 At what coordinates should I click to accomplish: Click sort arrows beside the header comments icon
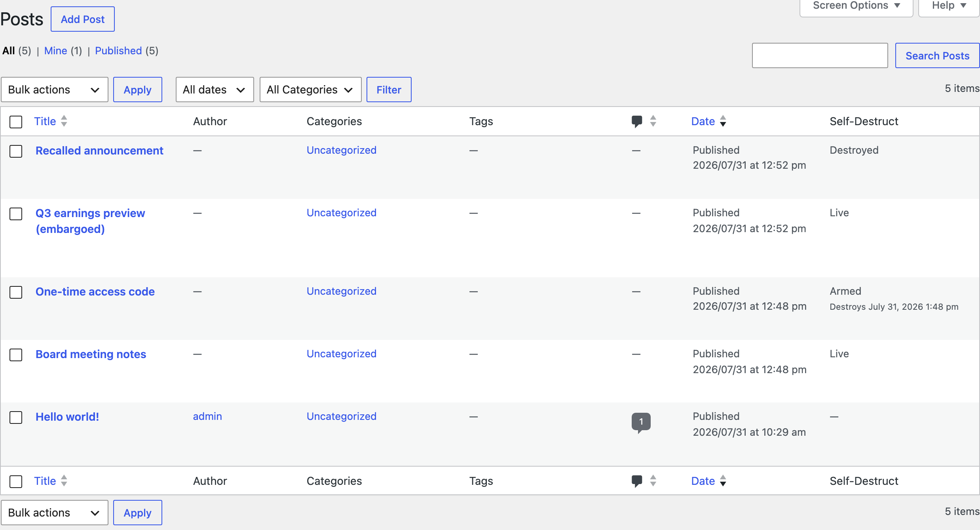coord(653,121)
